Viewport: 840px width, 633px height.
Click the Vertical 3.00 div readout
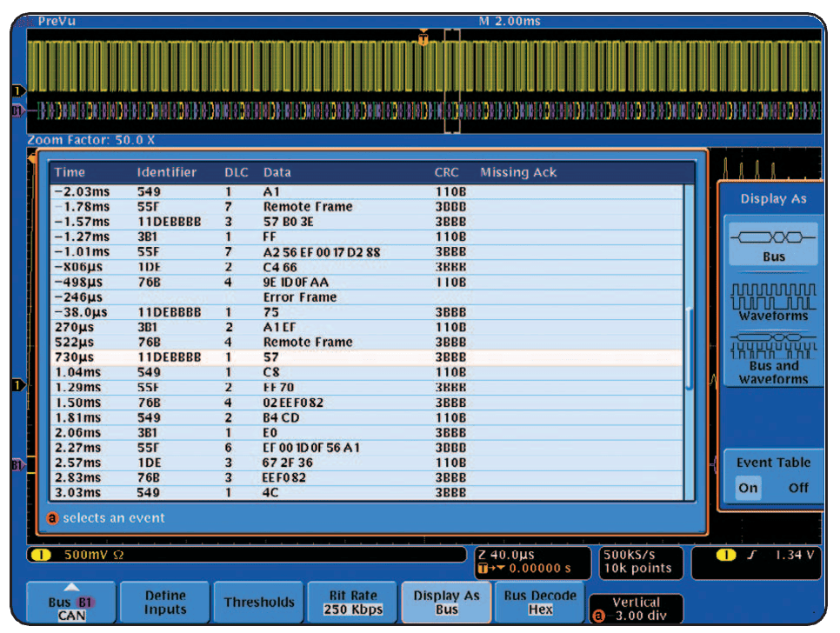click(x=636, y=609)
